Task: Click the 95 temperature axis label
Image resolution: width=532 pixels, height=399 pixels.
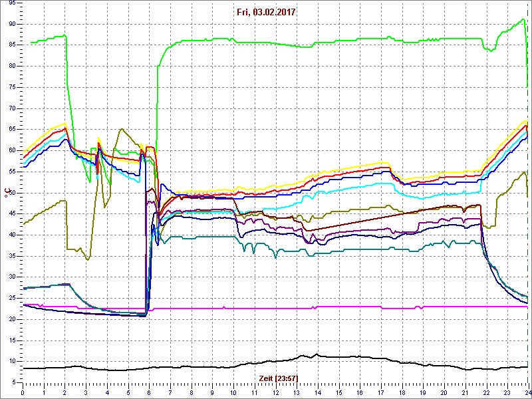Action: [x=11, y=3]
